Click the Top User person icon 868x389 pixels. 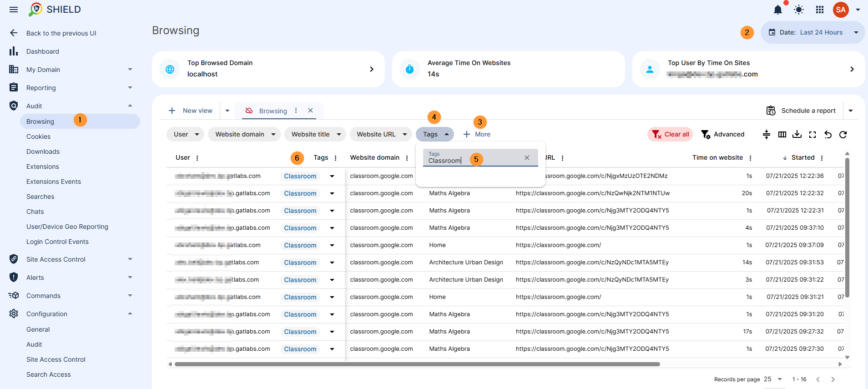pos(650,69)
